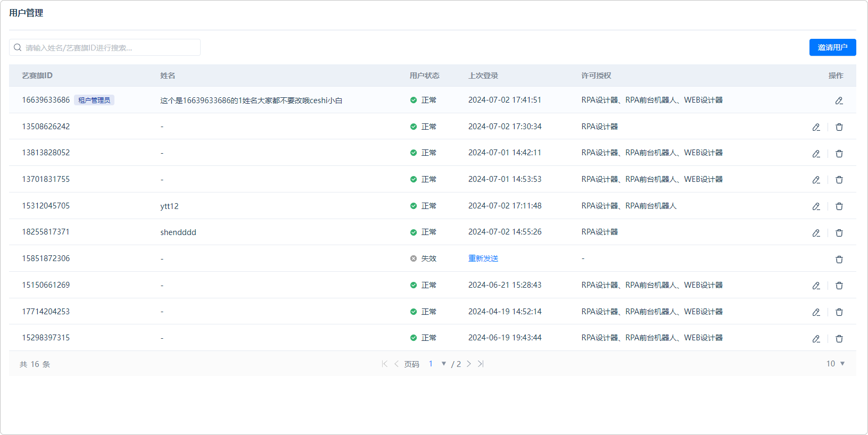This screenshot has height=435, width=868.
Task: Click the 用户状态 column header
Action: point(425,76)
